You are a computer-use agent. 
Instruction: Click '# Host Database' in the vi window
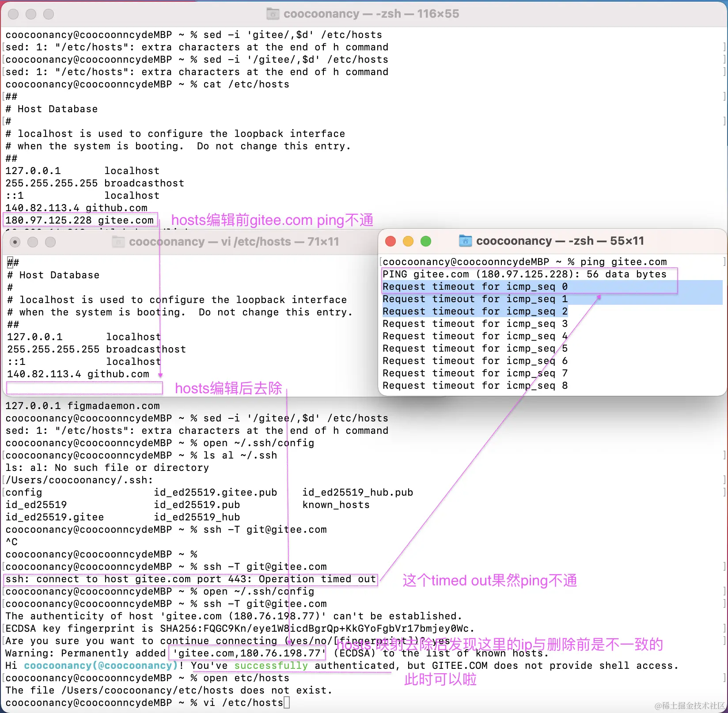pyautogui.click(x=53, y=275)
